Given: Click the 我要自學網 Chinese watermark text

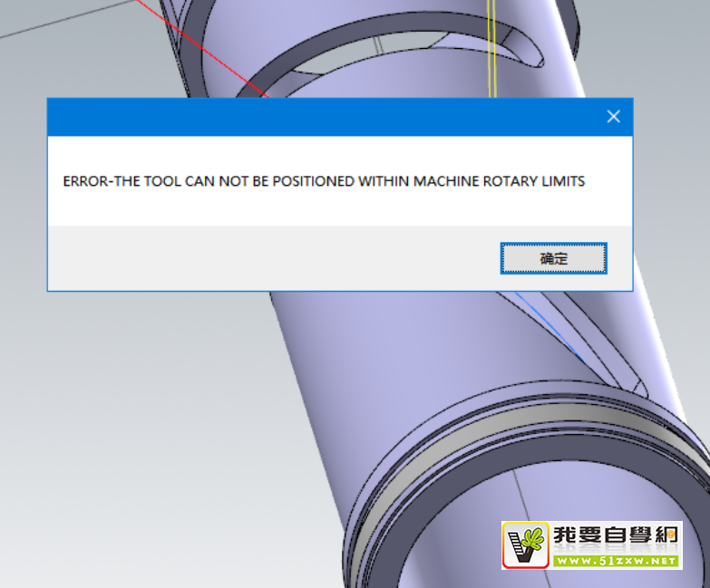Looking at the screenshot, I should click(x=615, y=536).
